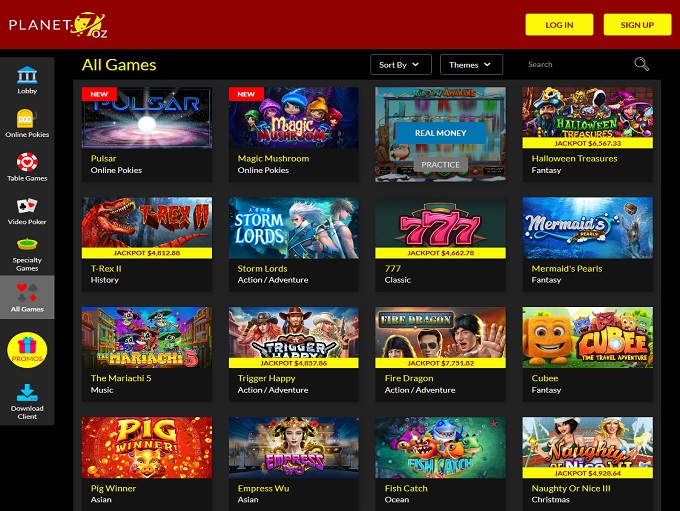The height and width of the screenshot is (511, 680).
Task: Select the All Games suits icon
Action: pyautogui.click(x=27, y=292)
